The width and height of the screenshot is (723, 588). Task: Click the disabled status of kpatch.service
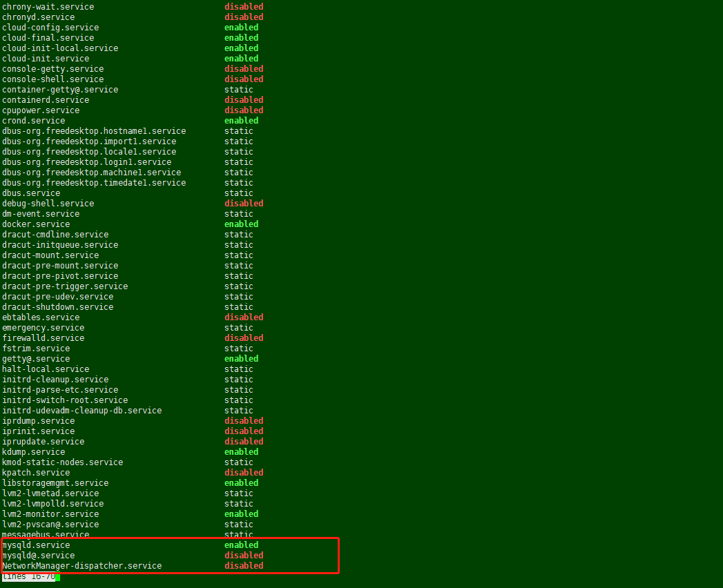click(x=244, y=472)
